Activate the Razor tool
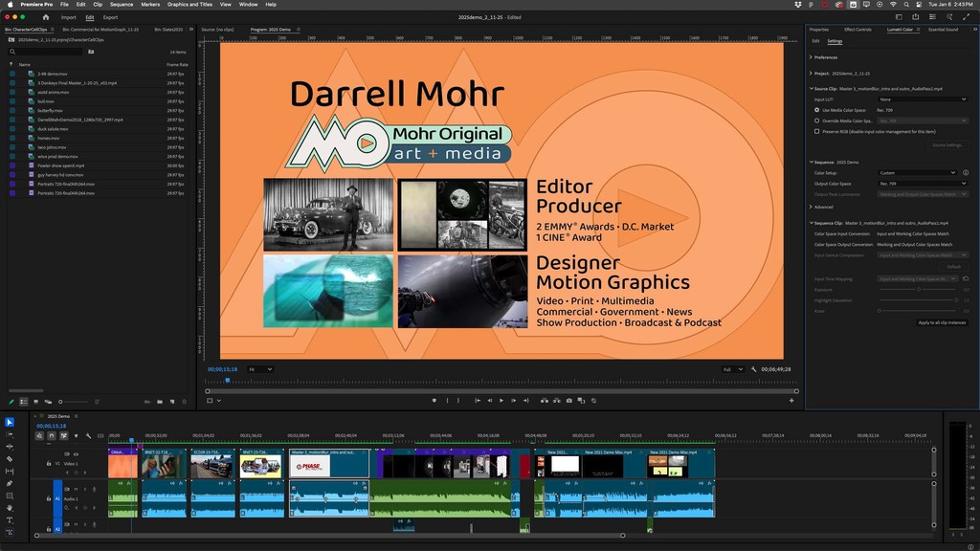The height and width of the screenshot is (551, 980). pyautogui.click(x=11, y=456)
